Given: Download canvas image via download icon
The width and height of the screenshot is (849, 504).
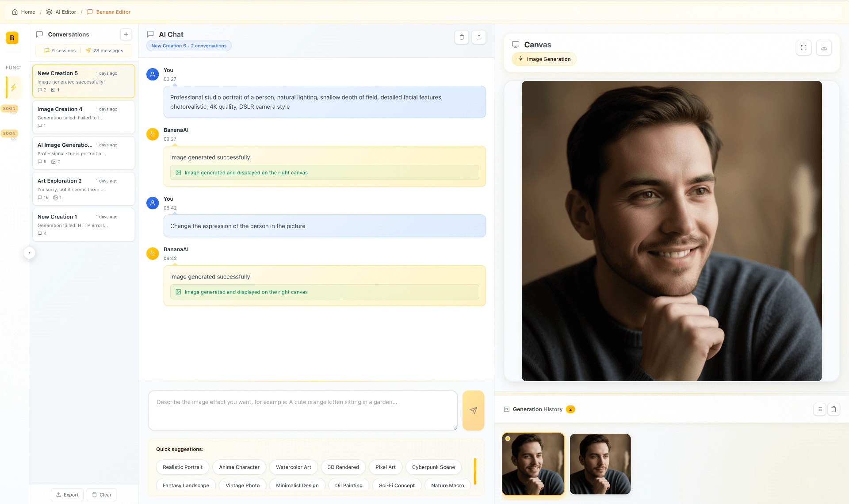Looking at the screenshot, I should click(824, 48).
